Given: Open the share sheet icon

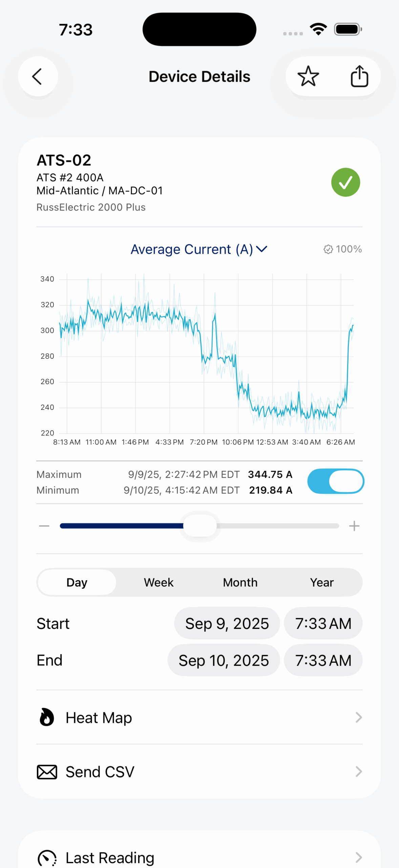Looking at the screenshot, I should point(359,77).
